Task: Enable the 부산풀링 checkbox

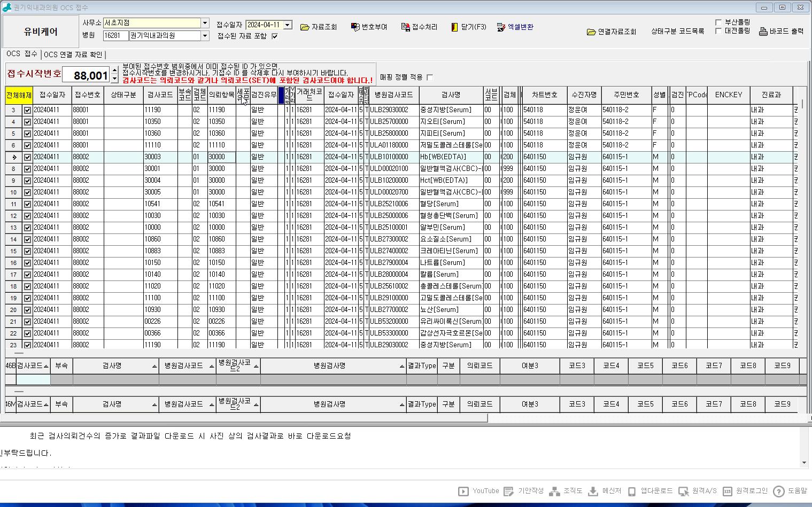Action: (718, 22)
